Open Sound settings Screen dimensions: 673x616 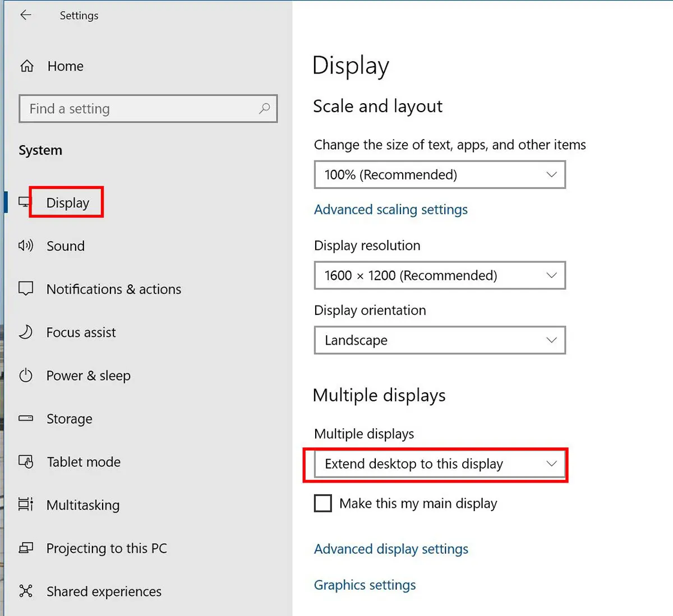[66, 246]
